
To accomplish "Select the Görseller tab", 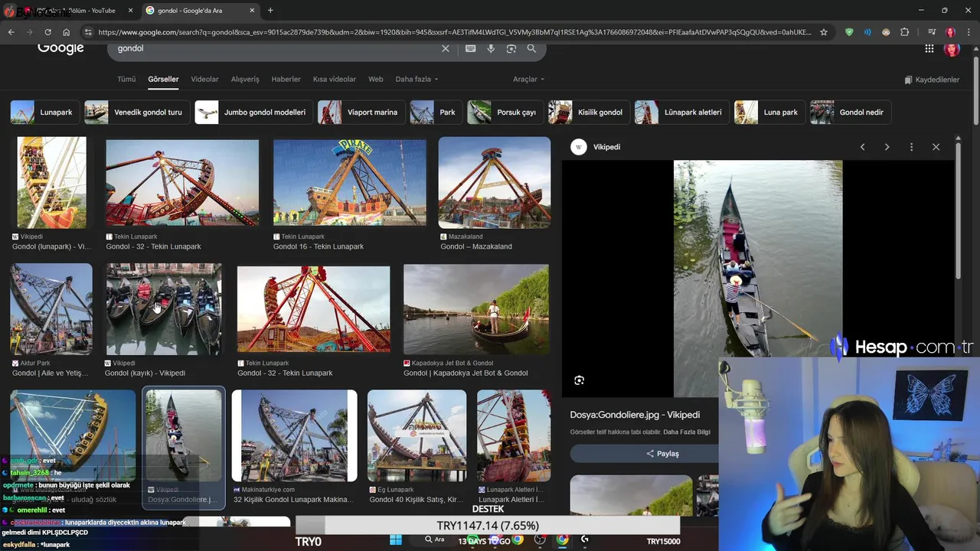I will coord(163,80).
